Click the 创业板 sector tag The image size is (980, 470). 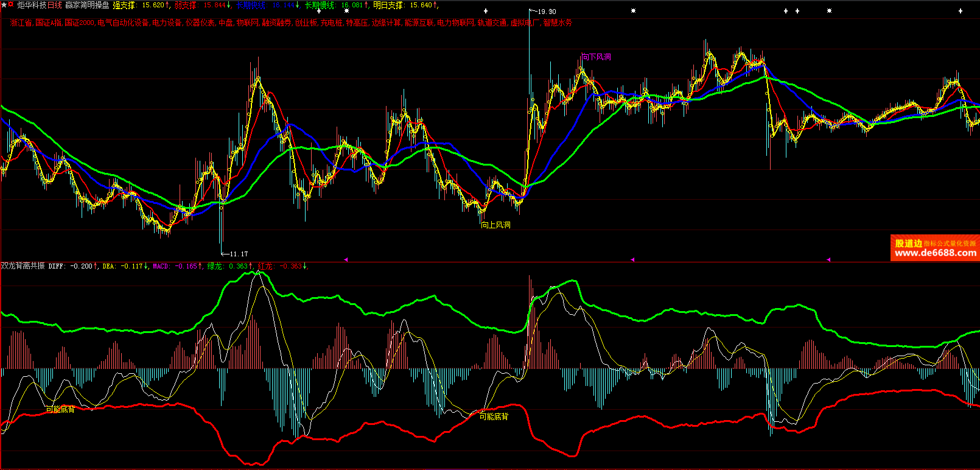pos(306,23)
